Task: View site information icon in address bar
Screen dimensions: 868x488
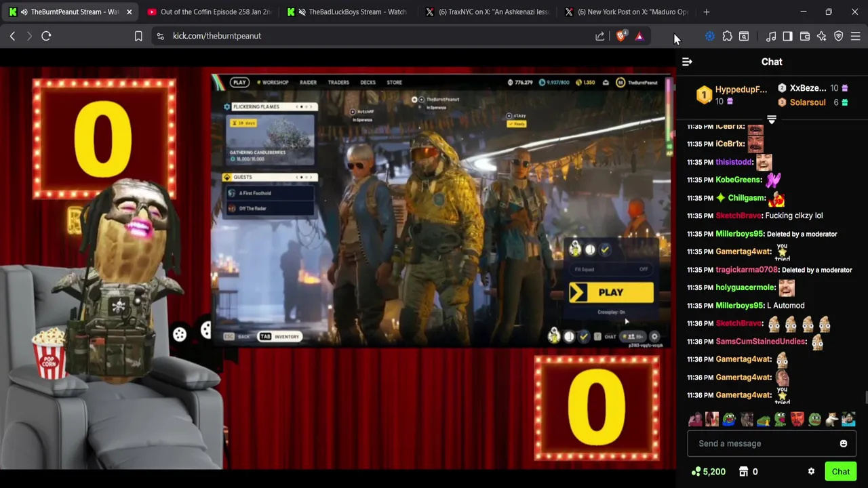Action: coord(160,36)
